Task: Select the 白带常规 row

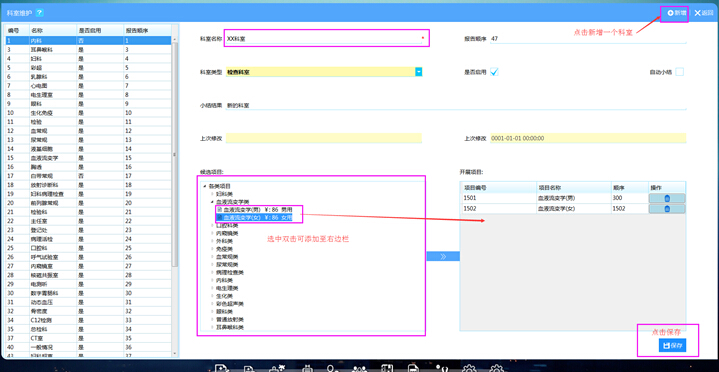Action: (x=88, y=176)
